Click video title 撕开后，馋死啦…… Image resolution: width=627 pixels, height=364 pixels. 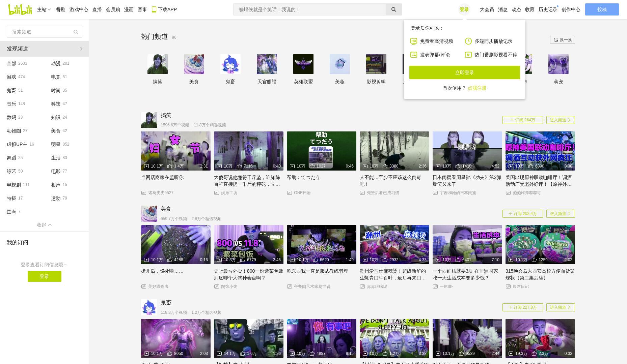(162, 271)
